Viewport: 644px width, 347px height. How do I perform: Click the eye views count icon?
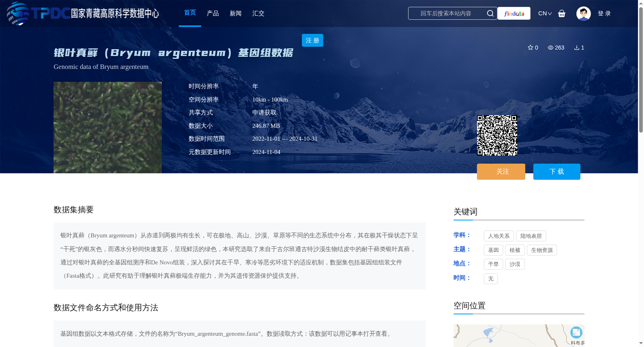tap(551, 48)
